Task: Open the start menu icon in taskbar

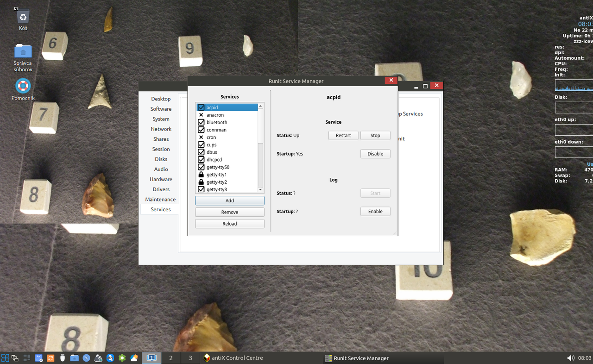Action: [x=5, y=358]
